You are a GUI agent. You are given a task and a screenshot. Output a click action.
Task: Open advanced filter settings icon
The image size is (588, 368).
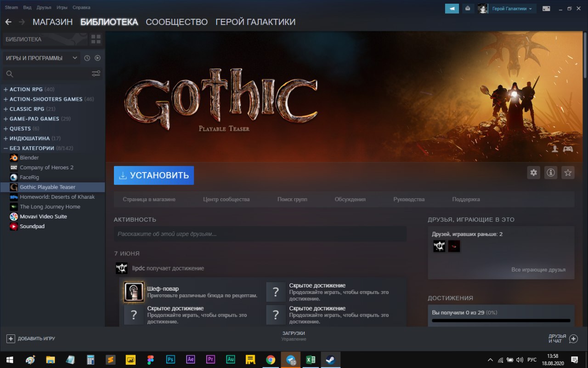[96, 74]
